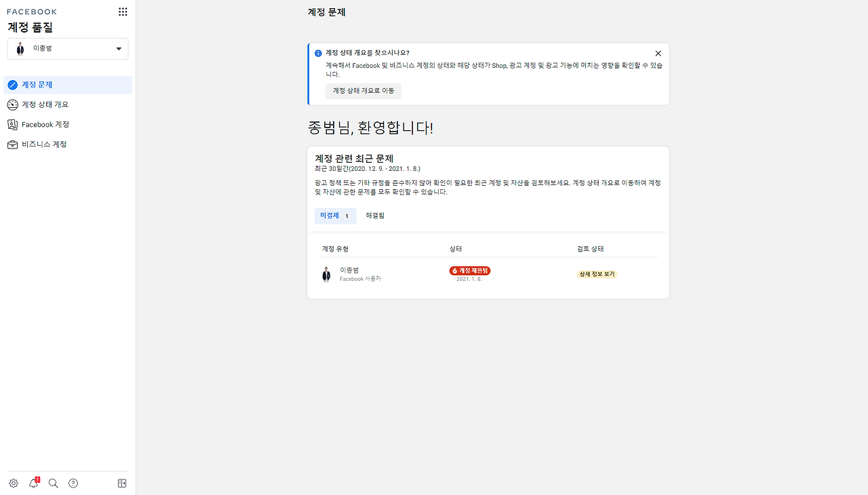Dismiss the 계정 상태 개요 banner

[658, 53]
